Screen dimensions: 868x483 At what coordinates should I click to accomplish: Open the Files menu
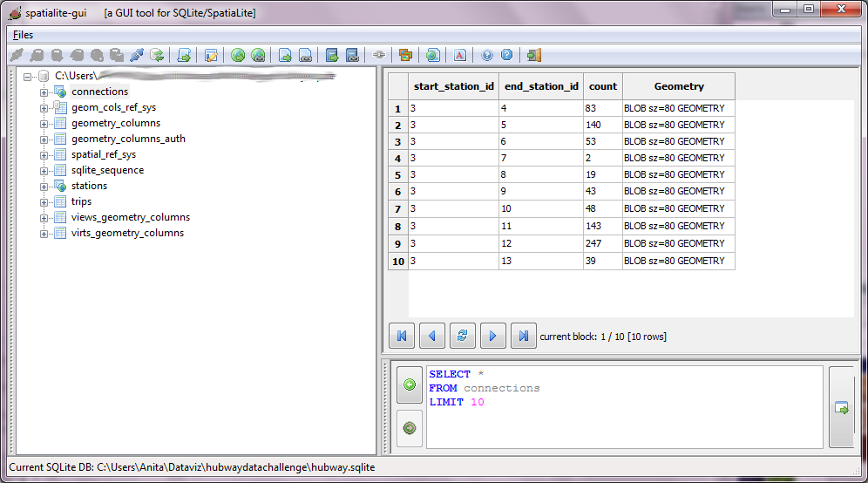[23, 35]
